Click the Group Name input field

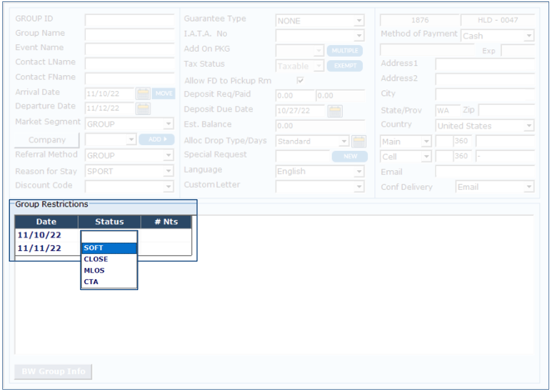pos(130,35)
